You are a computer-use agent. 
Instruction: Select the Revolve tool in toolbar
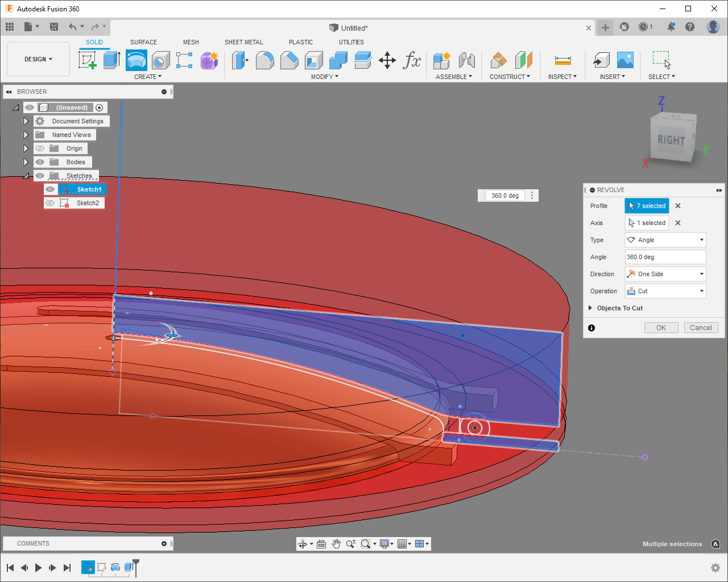[136, 60]
